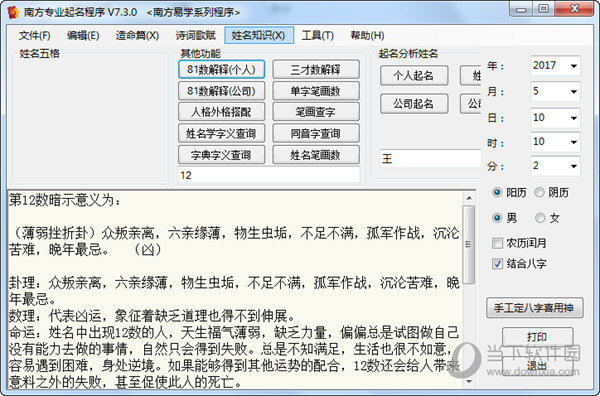This screenshot has width=600, height=396.
Task: Click the heading 第12数暗示意义为
Action: (64, 200)
